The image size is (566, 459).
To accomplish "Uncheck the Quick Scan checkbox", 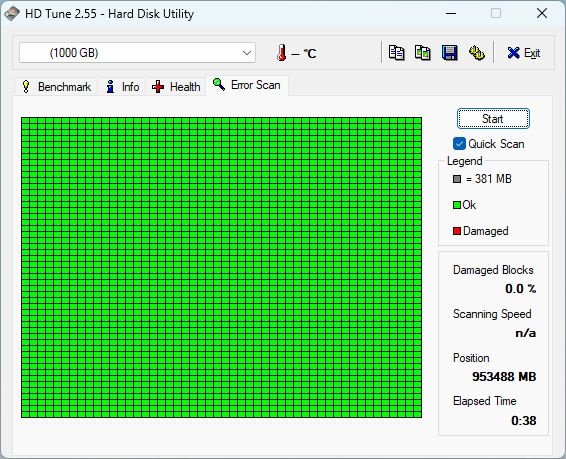I will (459, 144).
